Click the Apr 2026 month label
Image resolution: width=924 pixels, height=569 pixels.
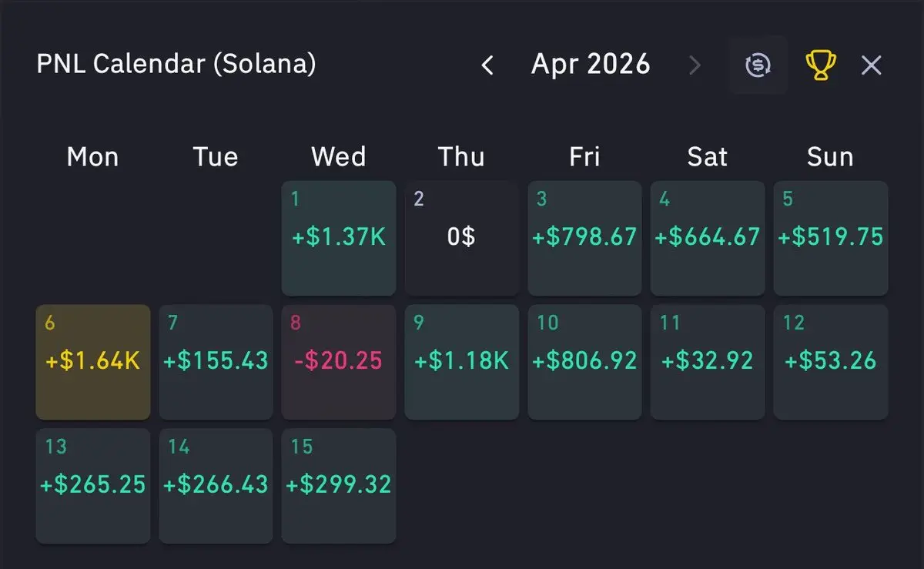point(591,65)
